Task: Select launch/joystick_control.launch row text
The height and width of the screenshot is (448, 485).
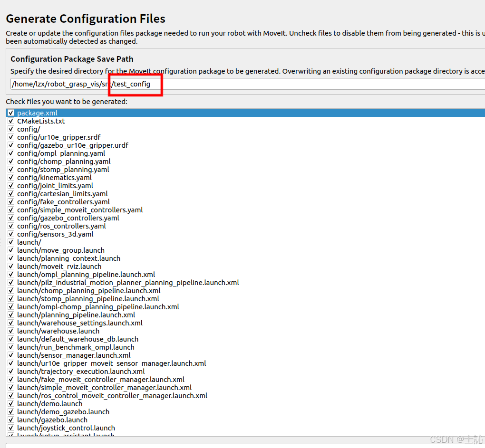Action: [x=66, y=428]
